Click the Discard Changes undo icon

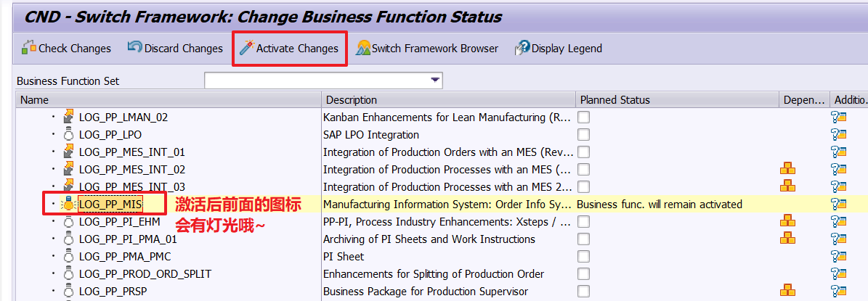135,48
